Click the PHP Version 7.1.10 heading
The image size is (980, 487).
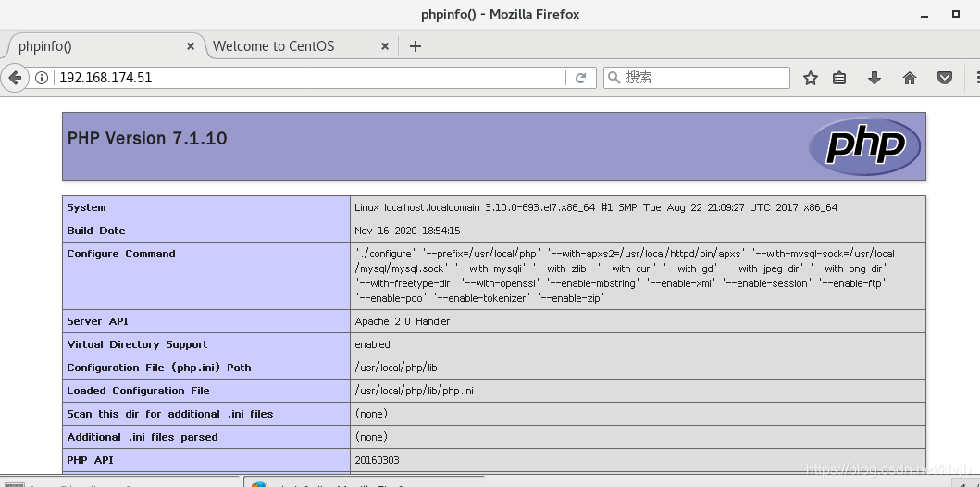tap(147, 138)
